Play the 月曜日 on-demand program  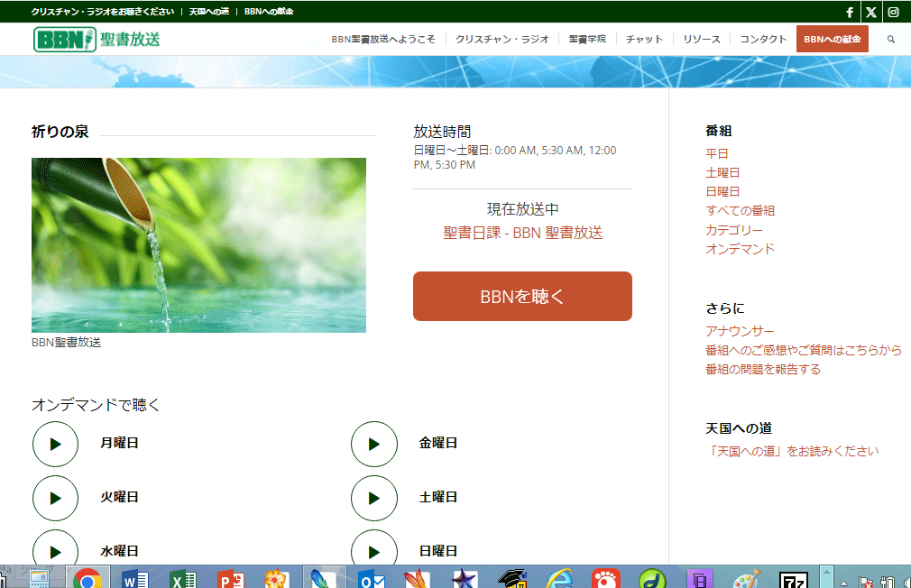[x=55, y=444]
